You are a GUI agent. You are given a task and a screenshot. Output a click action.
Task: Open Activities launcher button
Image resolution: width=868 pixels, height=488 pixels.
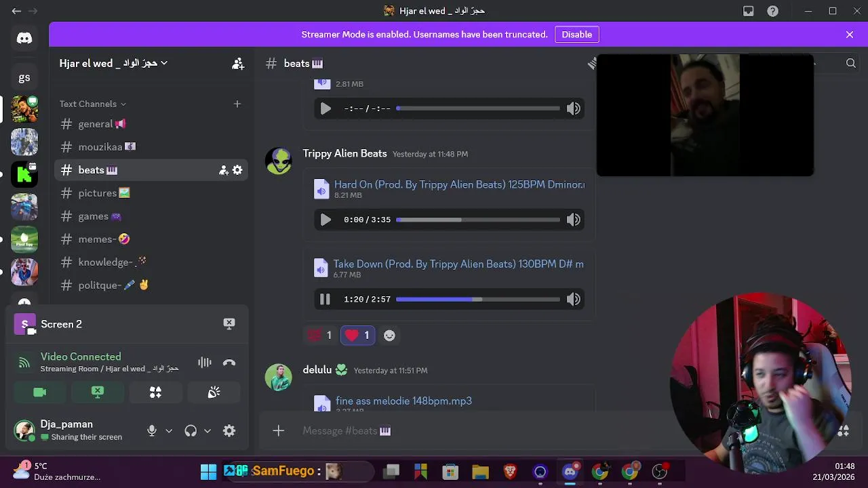155,392
